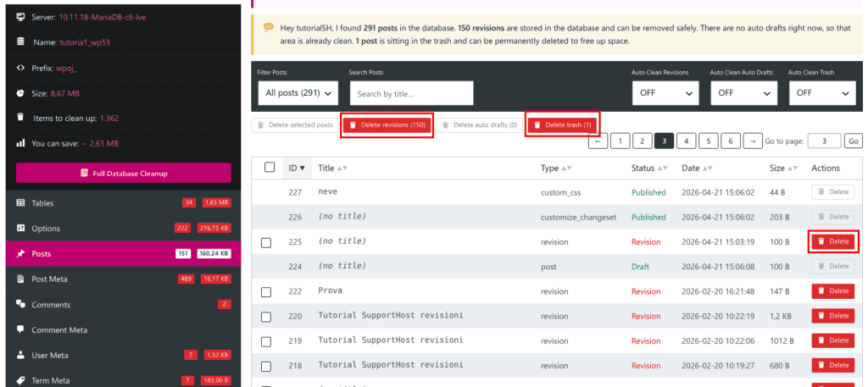
Task: Click Delete revisions (150) button
Action: (387, 125)
